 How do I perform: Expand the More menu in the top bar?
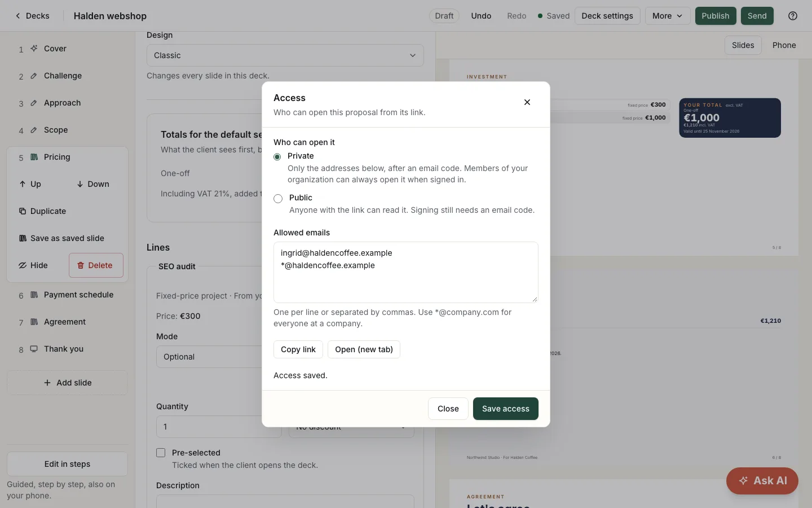pyautogui.click(x=668, y=16)
